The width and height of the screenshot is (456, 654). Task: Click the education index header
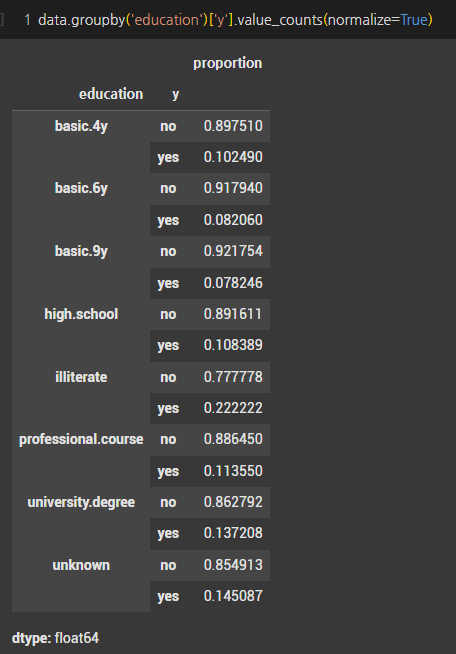pos(111,94)
